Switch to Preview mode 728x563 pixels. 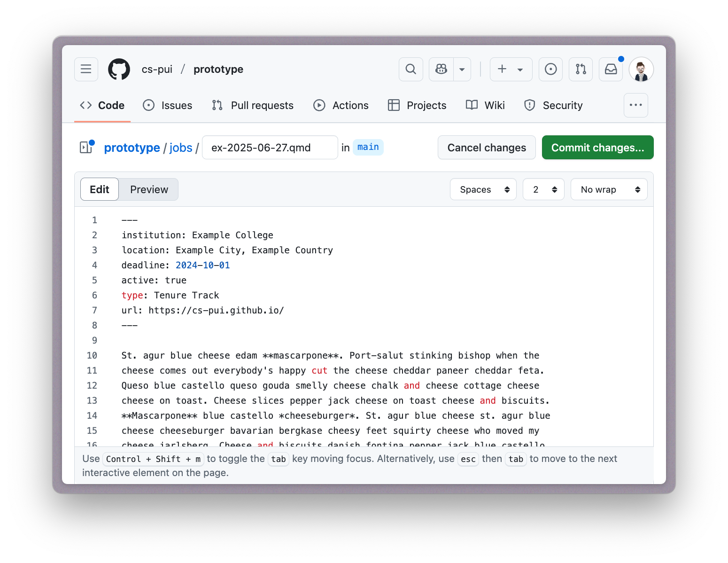point(149,189)
